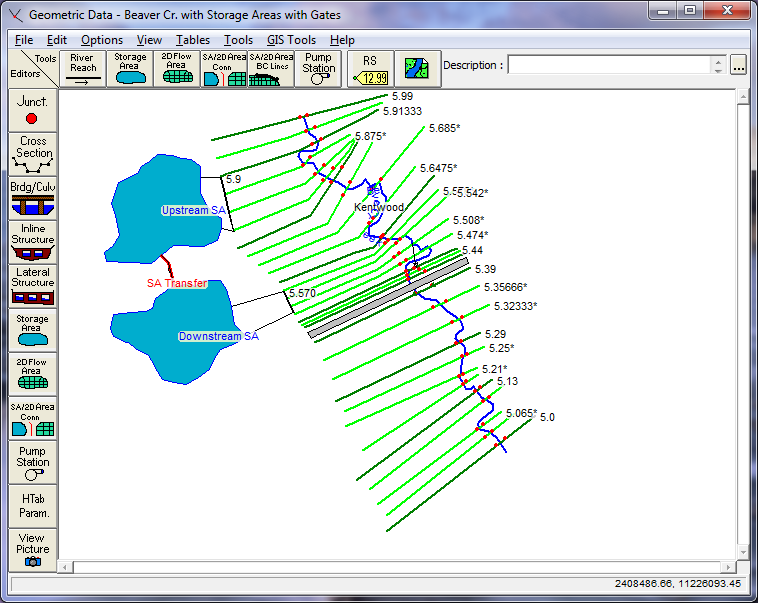Click the description ellipsis button
The height and width of the screenshot is (603, 758).
(739, 66)
